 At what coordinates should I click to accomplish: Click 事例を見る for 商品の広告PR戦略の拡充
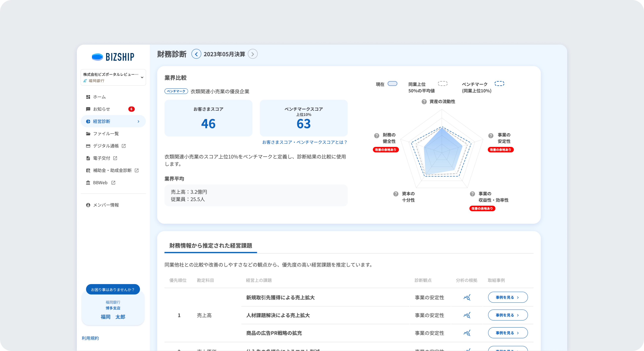click(x=508, y=333)
